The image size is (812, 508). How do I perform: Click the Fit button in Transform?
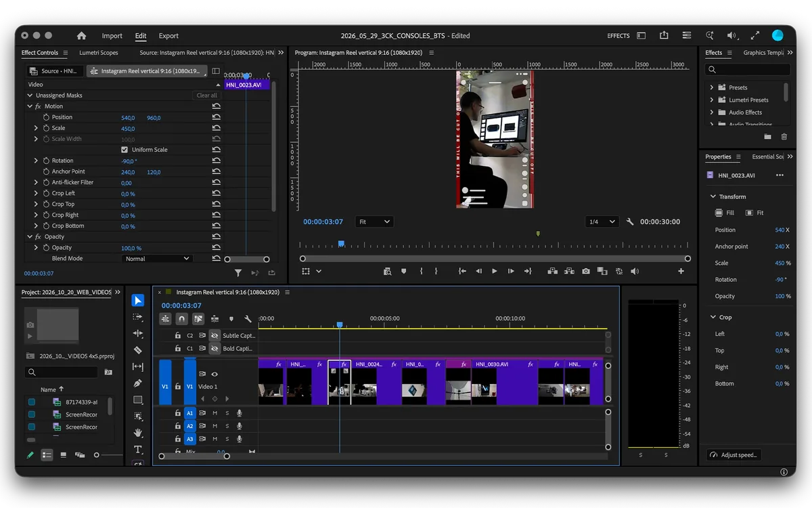point(754,213)
